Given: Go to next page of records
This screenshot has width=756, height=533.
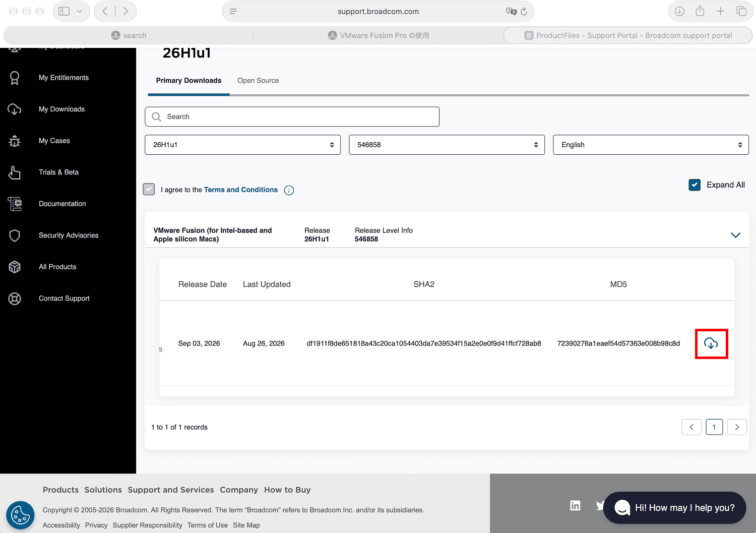Looking at the screenshot, I should point(737,427).
